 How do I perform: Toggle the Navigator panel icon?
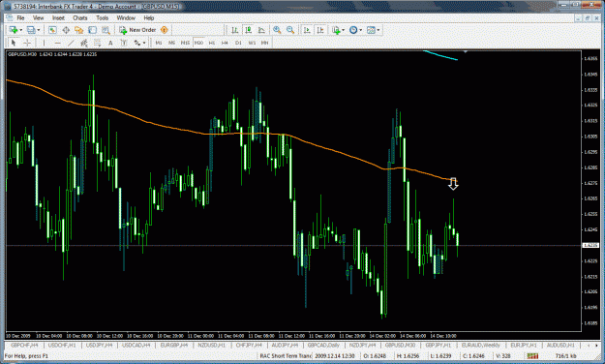pos(79,30)
